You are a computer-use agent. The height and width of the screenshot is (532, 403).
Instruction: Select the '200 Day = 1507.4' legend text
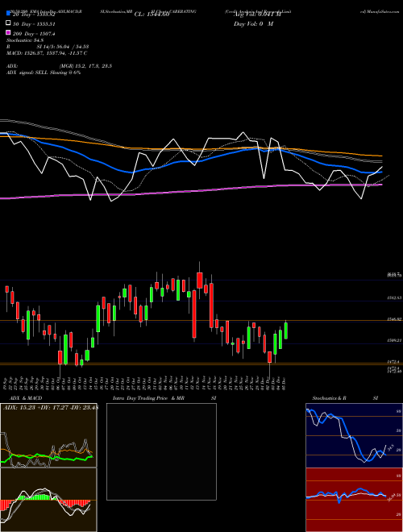coord(34,34)
